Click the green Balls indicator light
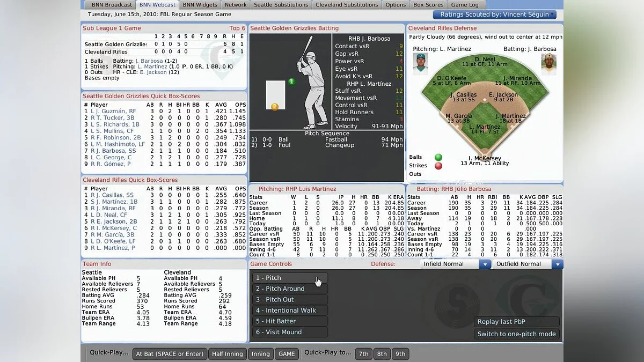 tap(438, 157)
